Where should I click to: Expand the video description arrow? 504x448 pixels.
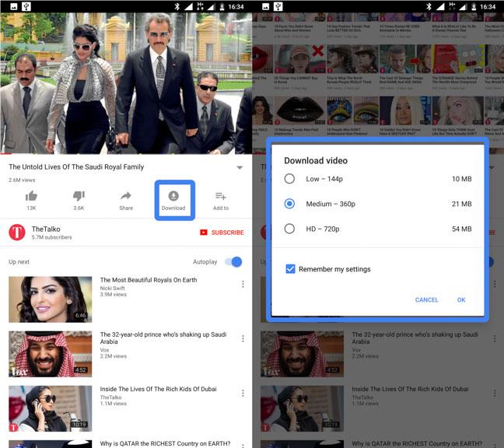coord(240,167)
